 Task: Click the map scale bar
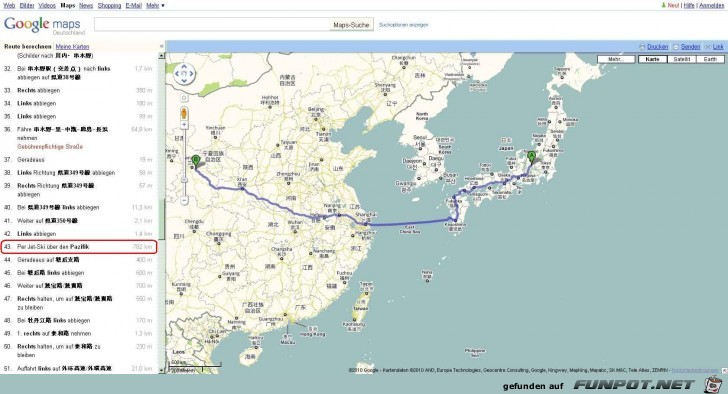195,366
